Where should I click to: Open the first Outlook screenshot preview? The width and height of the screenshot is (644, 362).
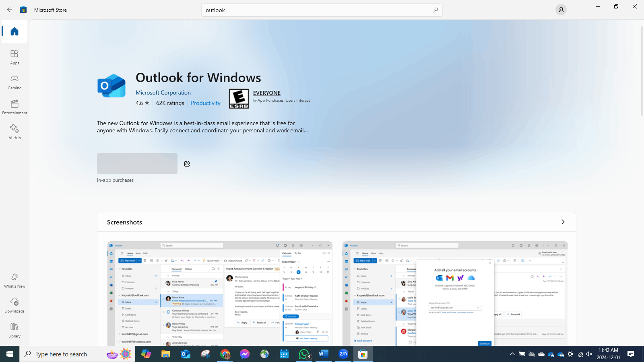tap(219, 294)
